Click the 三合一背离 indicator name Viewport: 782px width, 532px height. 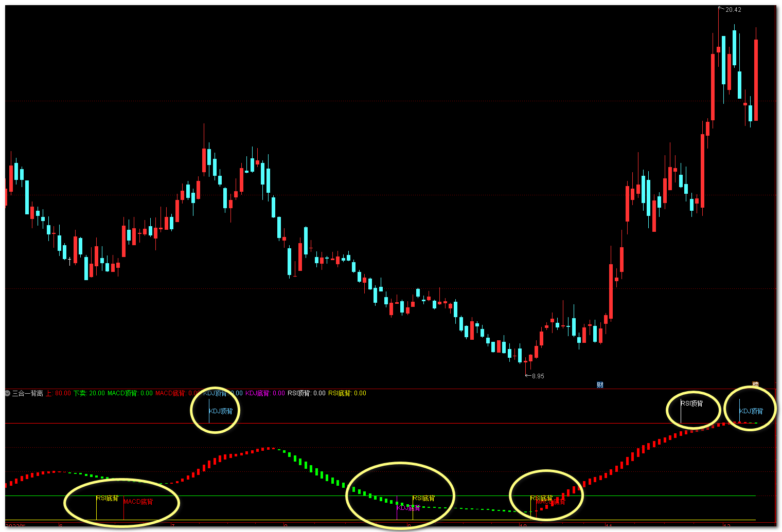pyautogui.click(x=27, y=393)
